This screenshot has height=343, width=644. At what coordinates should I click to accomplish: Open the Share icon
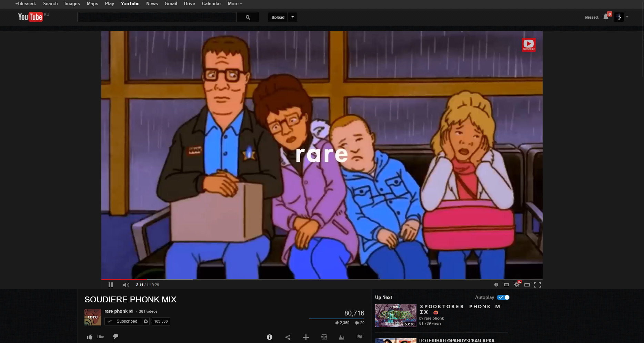pyautogui.click(x=288, y=337)
